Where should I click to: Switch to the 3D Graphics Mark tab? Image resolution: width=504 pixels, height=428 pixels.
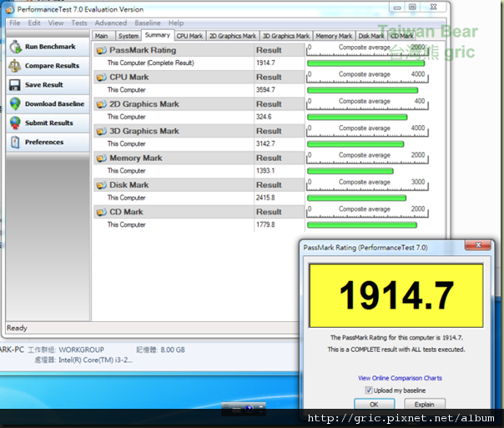click(286, 36)
